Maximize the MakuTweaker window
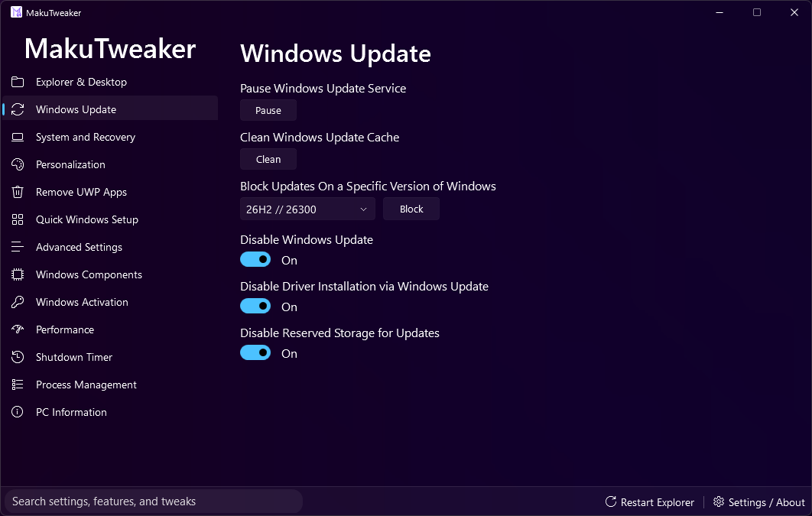The height and width of the screenshot is (516, 812). (x=757, y=12)
